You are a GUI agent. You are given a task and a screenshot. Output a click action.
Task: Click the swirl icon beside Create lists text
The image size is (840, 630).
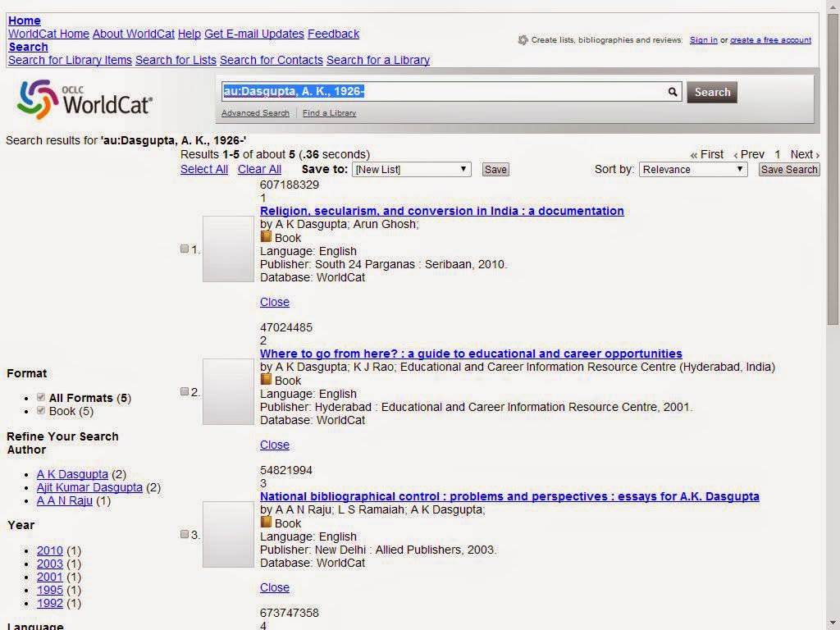523,39
